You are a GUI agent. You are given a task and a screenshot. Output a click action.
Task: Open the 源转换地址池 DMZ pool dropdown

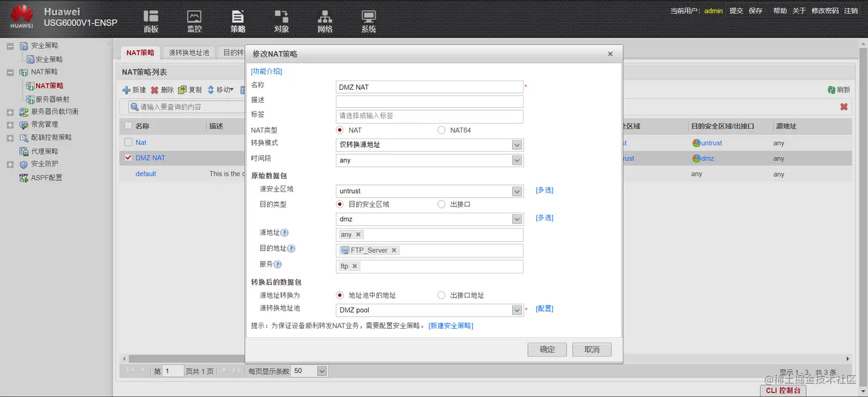pos(516,309)
